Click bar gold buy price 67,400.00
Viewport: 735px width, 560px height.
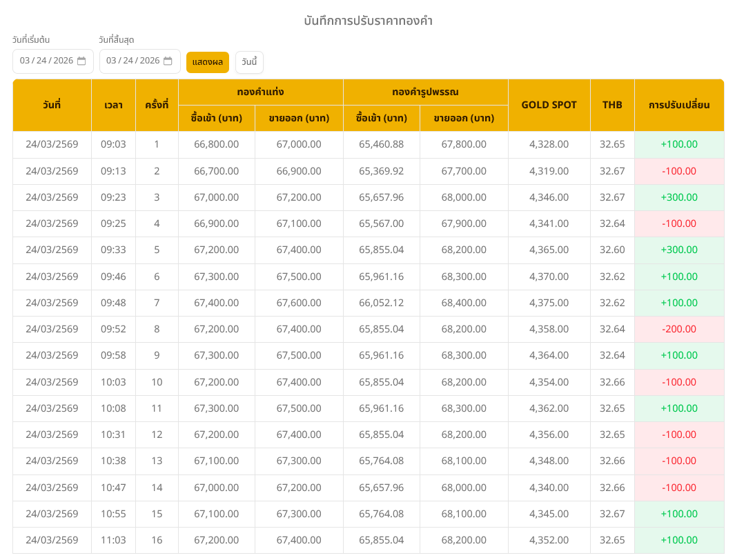(x=216, y=303)
